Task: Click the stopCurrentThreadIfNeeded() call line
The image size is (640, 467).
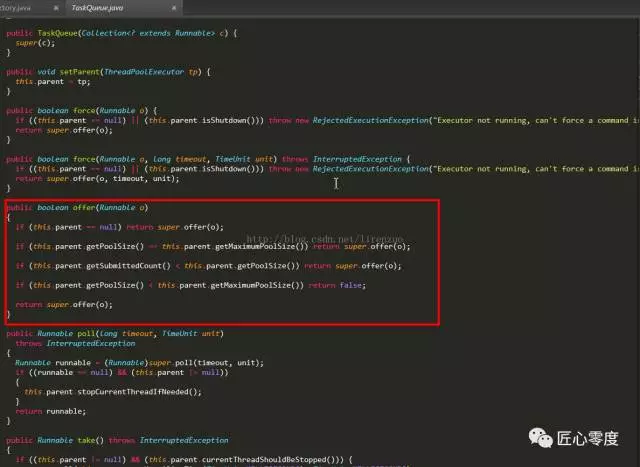Action: 113,392
